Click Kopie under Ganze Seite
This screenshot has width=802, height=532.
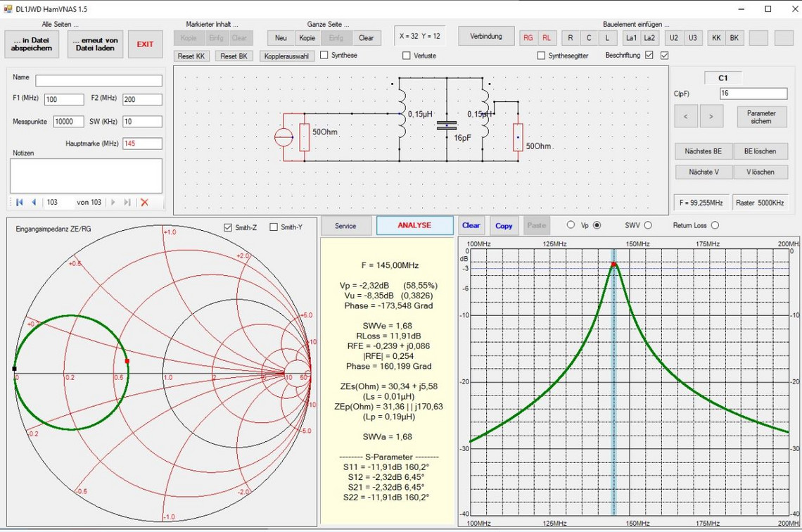pyautogui.click(x=307, y=38)
